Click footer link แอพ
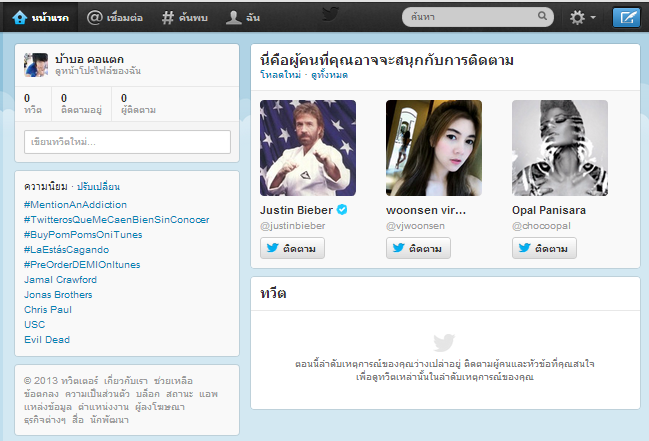The height and width of the screenshot is (441, 649). point(208,394)
